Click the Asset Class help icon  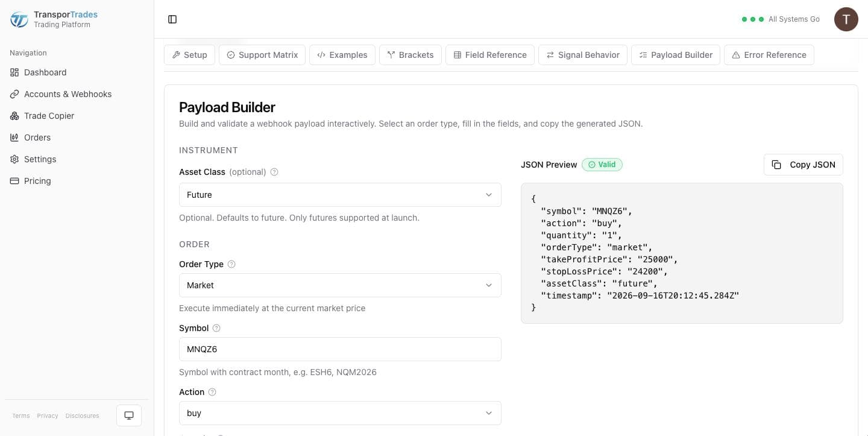[x=274, y=172]
